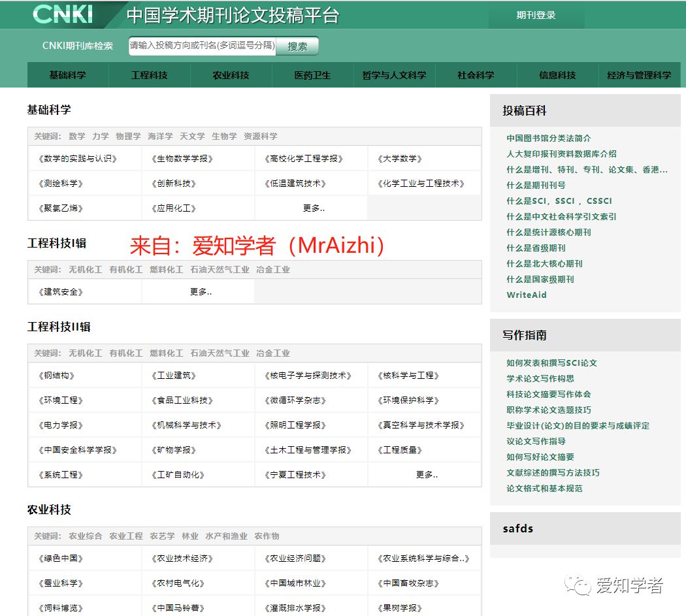The image size is (686, 616).
Task: Select keyword 水产和渔业
Action: coord(226,536)
